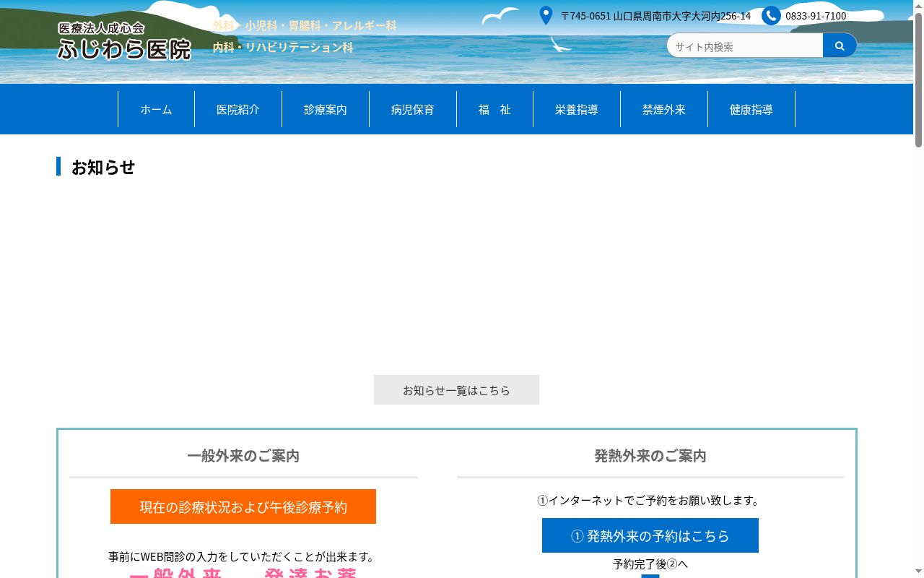The width and height of the screenshot is (924, 578).
Task: Click the お知らせ一覧はこちら button
Action: pos(456,390)
